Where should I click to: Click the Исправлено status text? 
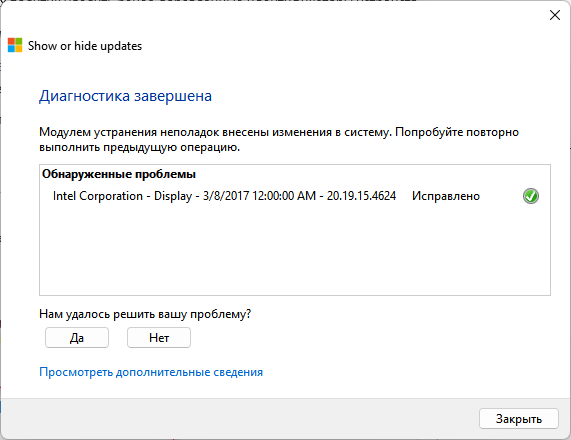coord(446,196)
